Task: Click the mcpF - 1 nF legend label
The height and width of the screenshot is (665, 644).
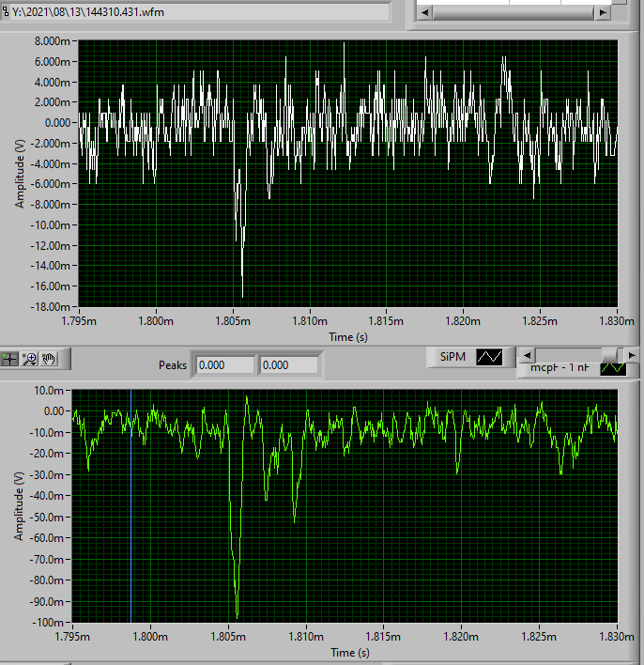Action: click(560, 367)
